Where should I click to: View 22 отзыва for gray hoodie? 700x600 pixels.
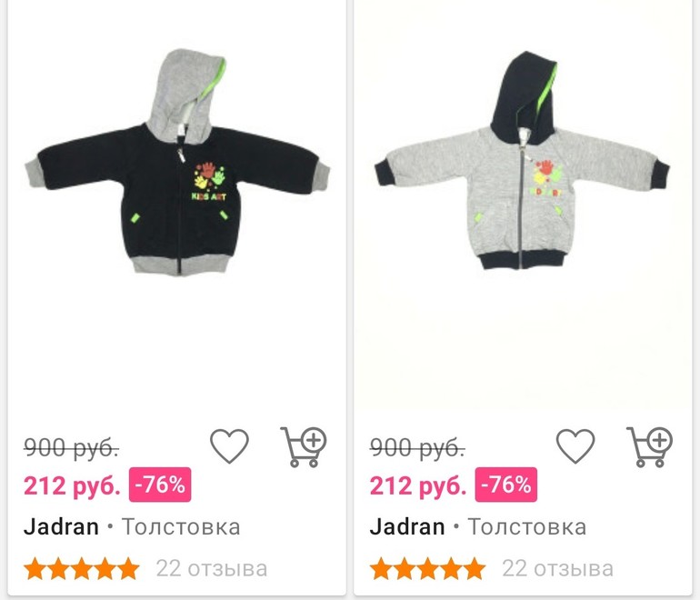click(557, 569)
